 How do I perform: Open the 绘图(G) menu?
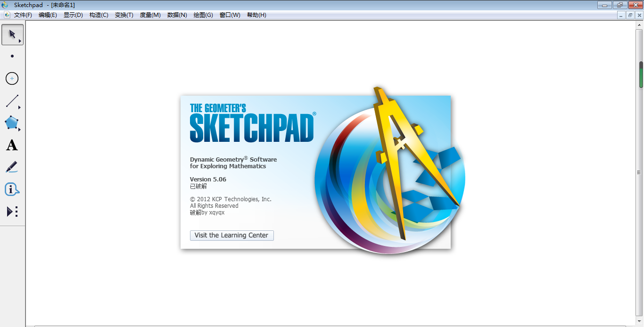(203, 15)
